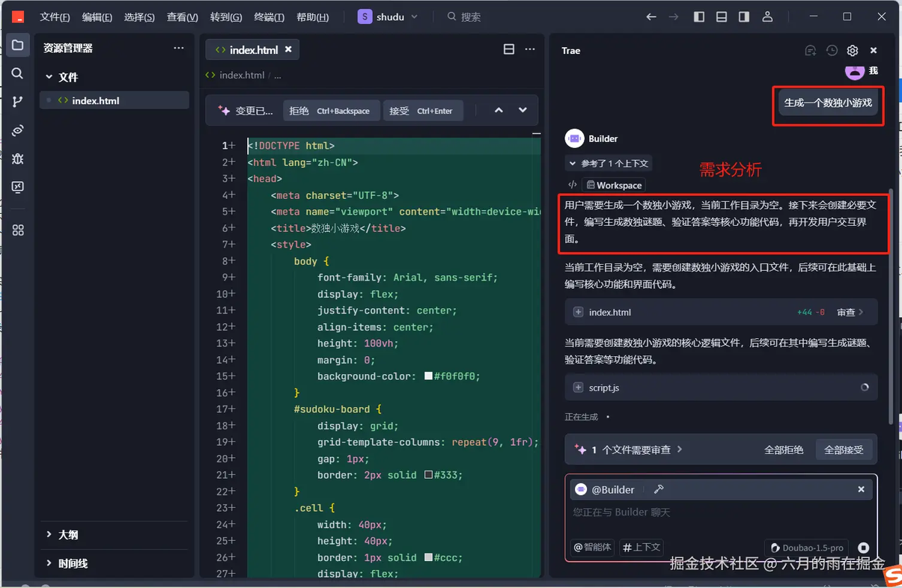Toggle bottom panel layout icon
The width and height of the screenshot is (902, 588).
(722, 16)
